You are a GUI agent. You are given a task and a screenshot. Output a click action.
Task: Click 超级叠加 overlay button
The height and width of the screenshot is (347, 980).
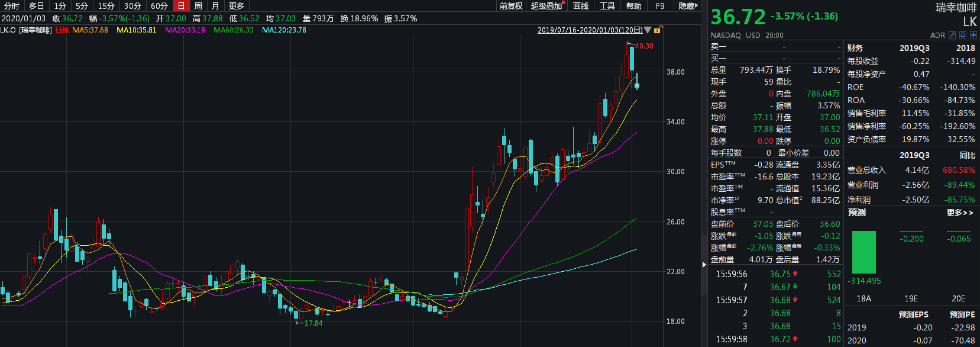coord(546,6)
